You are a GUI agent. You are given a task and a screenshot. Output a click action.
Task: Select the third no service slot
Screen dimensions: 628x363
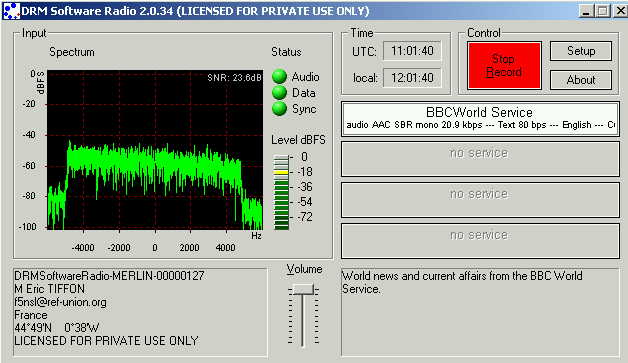(x=480, y=200)
